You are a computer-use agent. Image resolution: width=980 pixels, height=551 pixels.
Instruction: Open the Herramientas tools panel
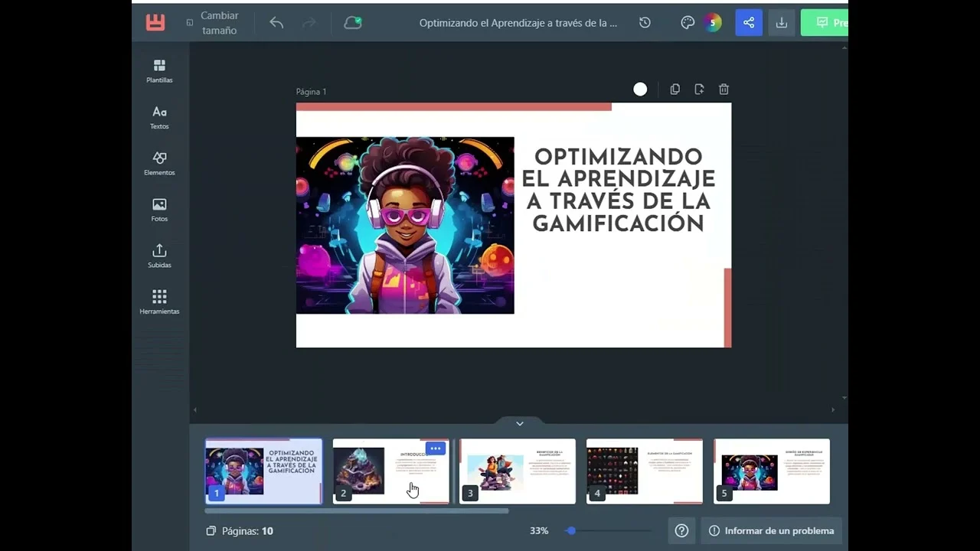159,302
